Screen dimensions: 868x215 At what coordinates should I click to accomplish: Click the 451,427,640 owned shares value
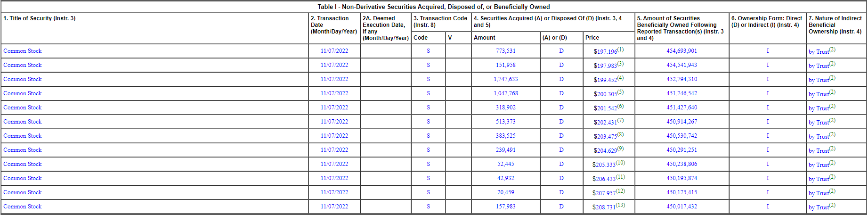coord(681,107)
